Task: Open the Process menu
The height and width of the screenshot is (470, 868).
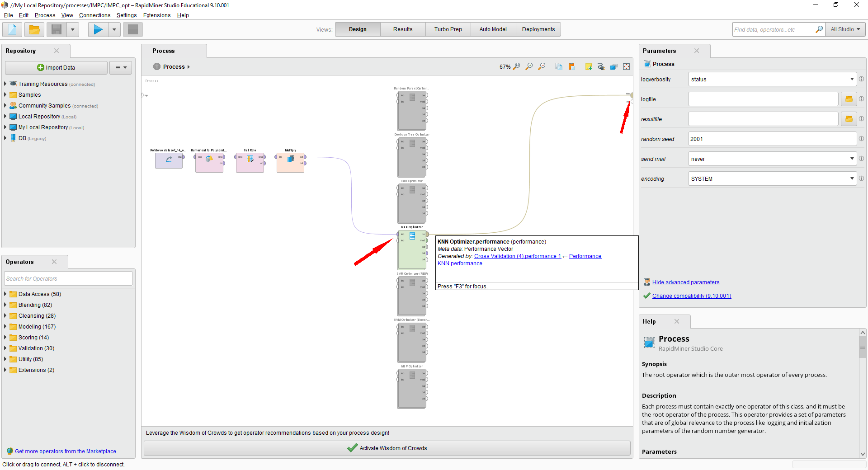Action: tap(45, 15)
